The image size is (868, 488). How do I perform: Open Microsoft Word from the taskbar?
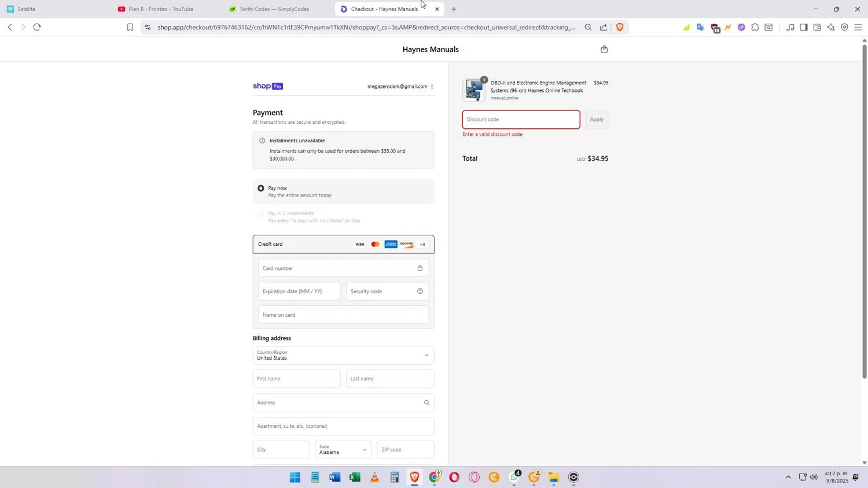click(x=335, y=478)
